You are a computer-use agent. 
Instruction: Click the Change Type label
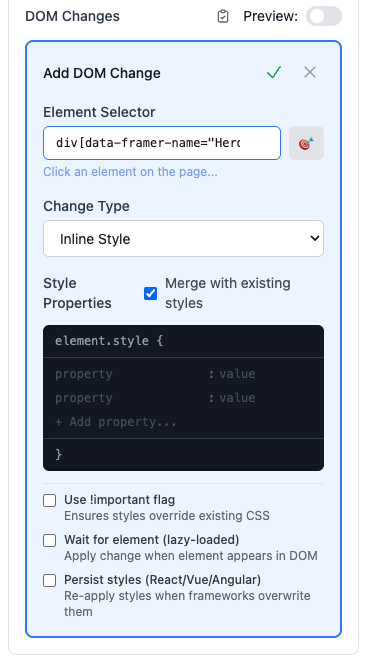coord(86,206)
